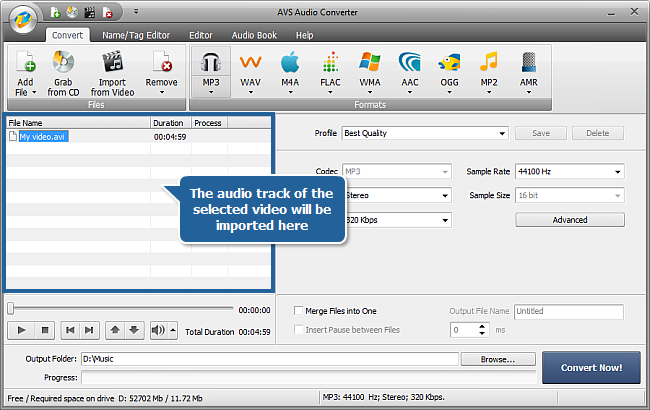
Task: Open the Editor tab
Action: 201,35
